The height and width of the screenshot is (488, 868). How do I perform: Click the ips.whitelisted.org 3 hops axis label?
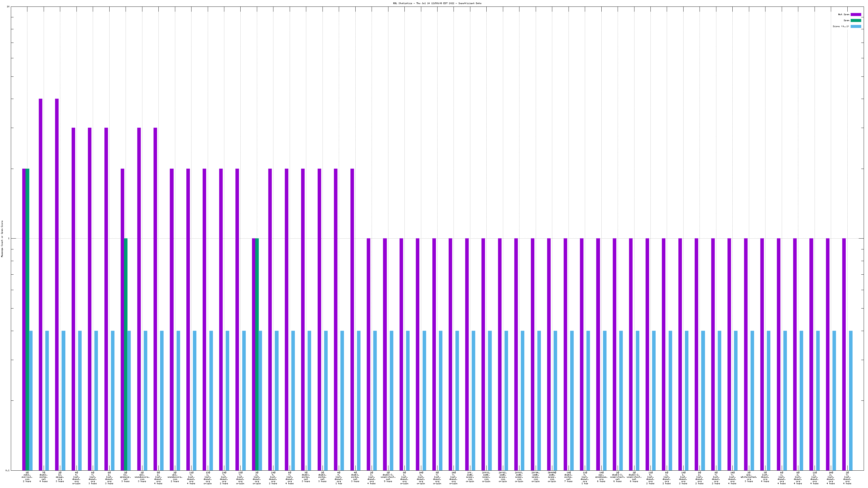click(749, 477)
